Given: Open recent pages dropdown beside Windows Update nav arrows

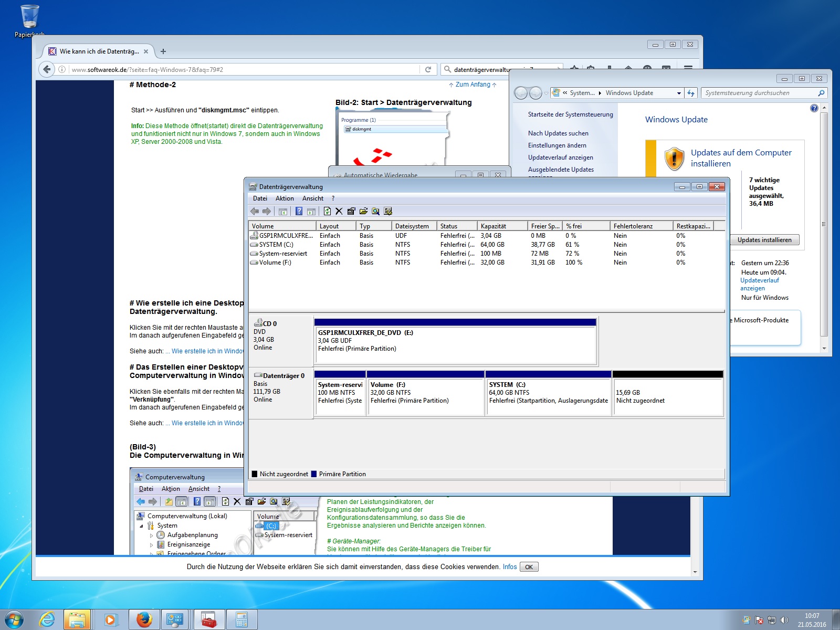Looking at the screenshot, I should point(546,93).
